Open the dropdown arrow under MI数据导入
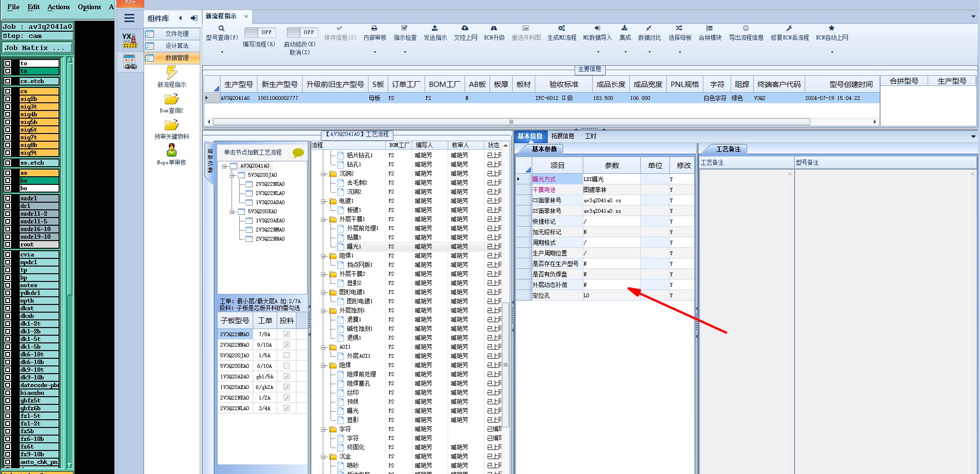 click(598, 52)
